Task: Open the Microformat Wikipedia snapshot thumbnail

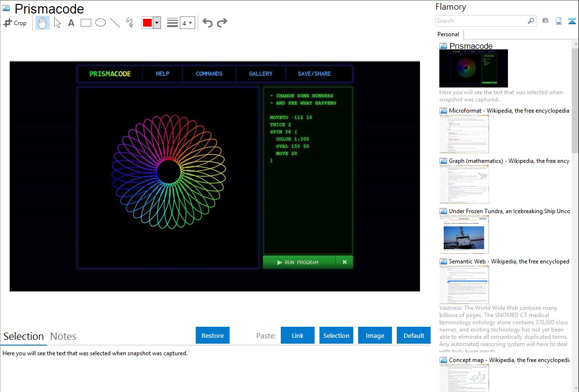Action: point(464,134)
